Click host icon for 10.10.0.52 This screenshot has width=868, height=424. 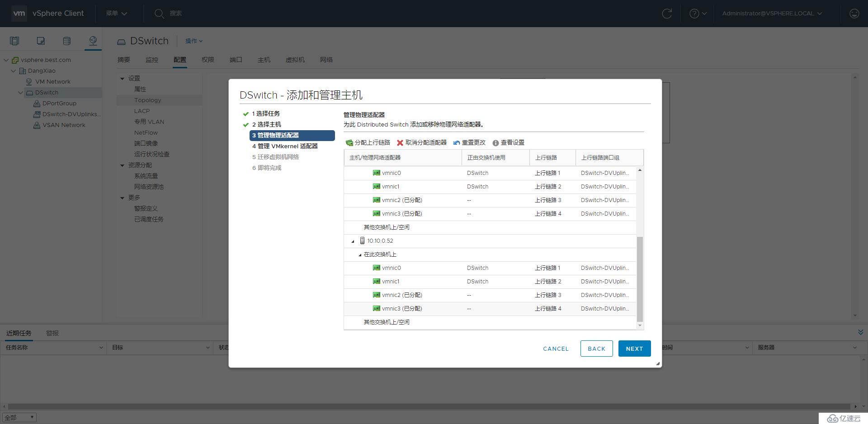[362, 241]
